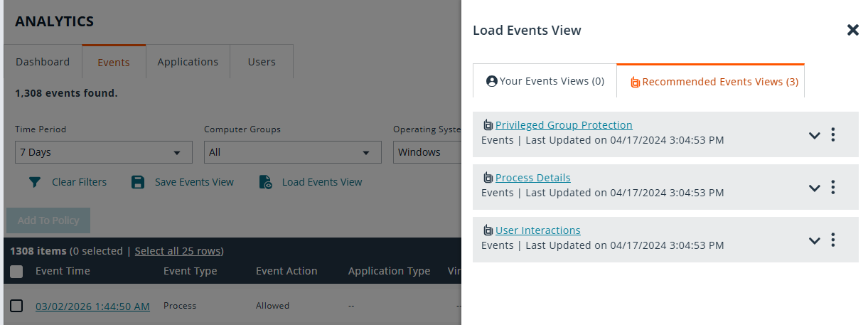Close the Load Events View panel
Image resolution: width=868 pixels, height=325 pixels.
pyautogui.click(x=852, y=30)
